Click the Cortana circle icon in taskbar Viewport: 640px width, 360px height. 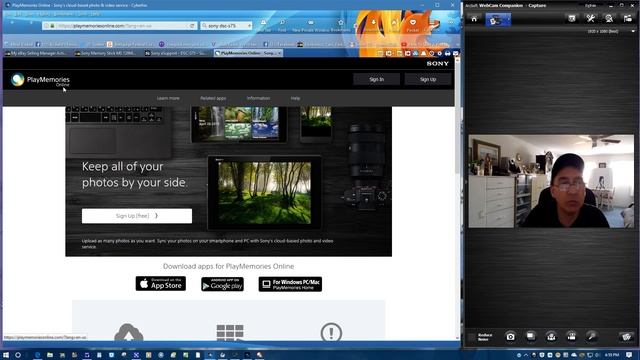coord(18,355)
